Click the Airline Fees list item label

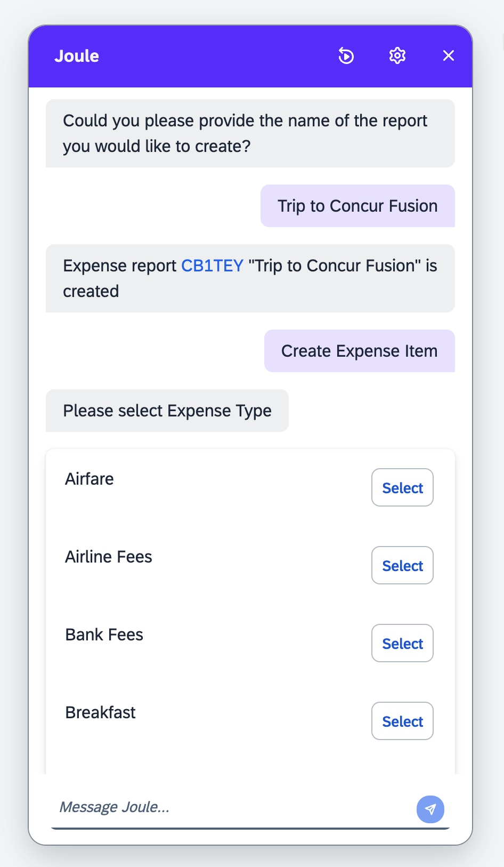109,557
